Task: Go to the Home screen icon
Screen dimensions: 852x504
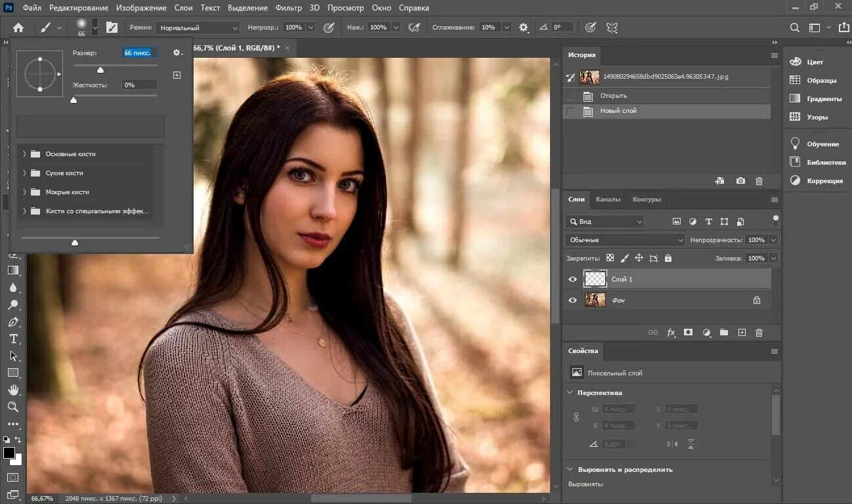Action: 18,28
